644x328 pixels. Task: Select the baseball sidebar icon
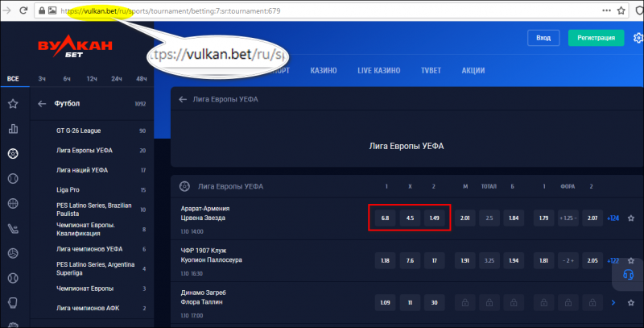click(13, 278)
